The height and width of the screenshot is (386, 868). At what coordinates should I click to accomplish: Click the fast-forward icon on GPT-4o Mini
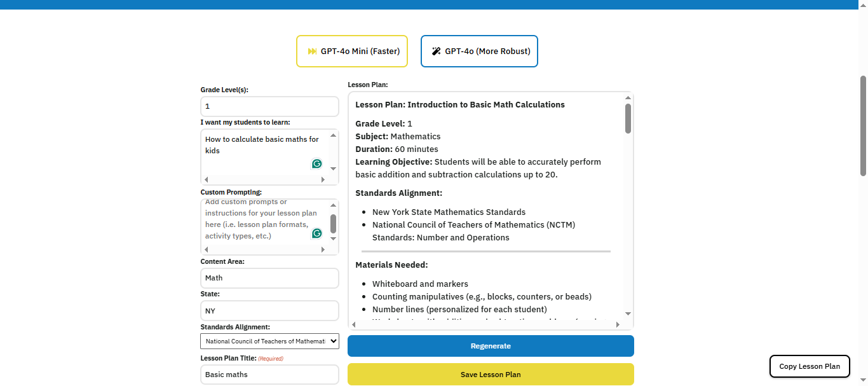(312, 51)
